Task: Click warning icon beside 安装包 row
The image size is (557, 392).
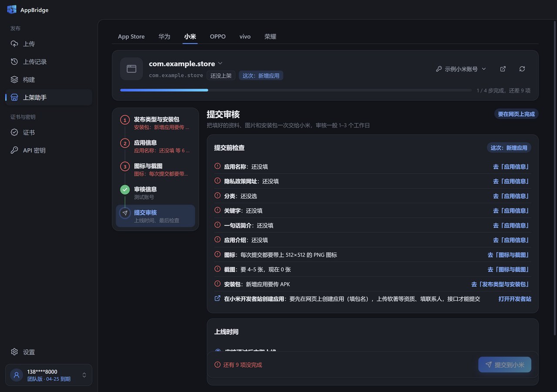Action: click(218, 284)
